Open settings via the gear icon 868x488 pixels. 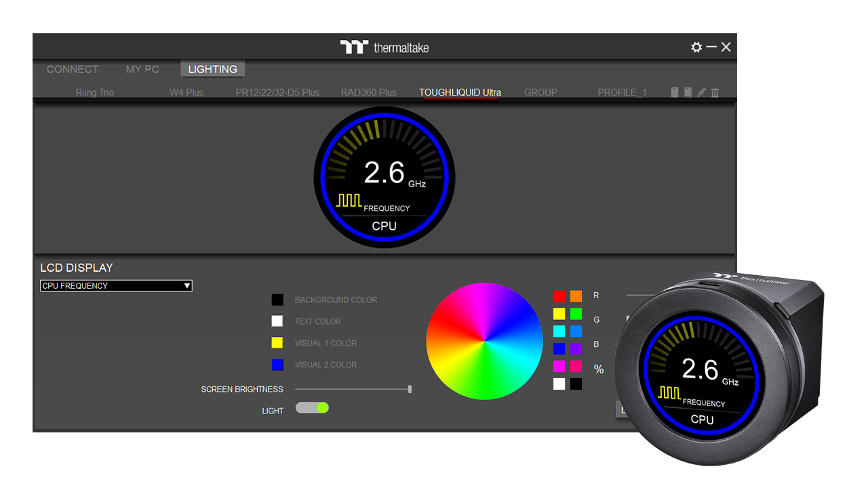(696, 47)
